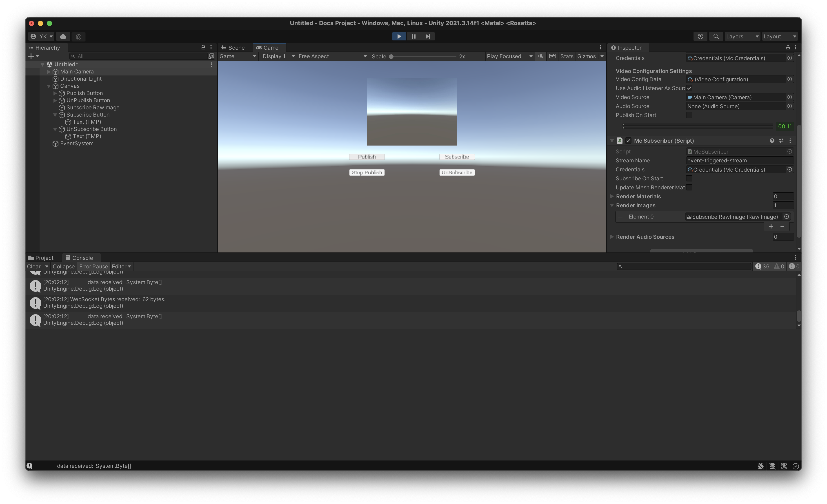The height and width of the screenshot is (504, 827).
Task: Click the Game view Scale slider
Action: tap(423, 56)
